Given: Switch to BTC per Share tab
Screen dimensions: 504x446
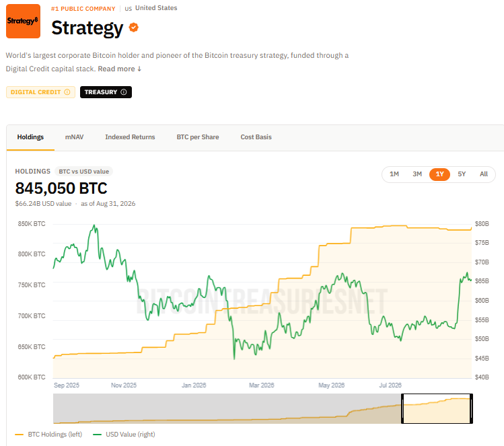Looking at the screenshot, I should (x=198, y=137).
